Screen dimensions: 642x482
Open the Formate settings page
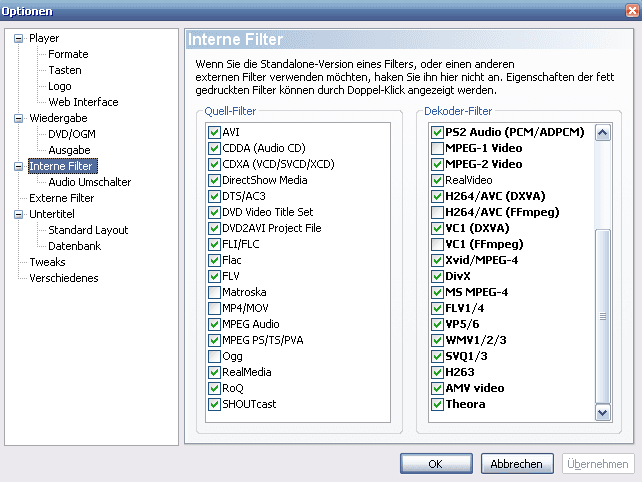pos(68,54)
